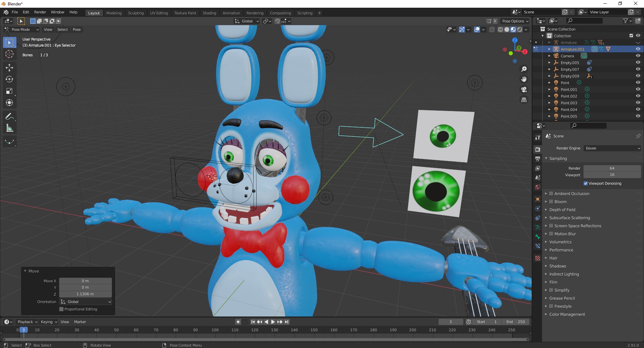
Task: Open the Pose menu in viewport header
Action: coord(76,30)
